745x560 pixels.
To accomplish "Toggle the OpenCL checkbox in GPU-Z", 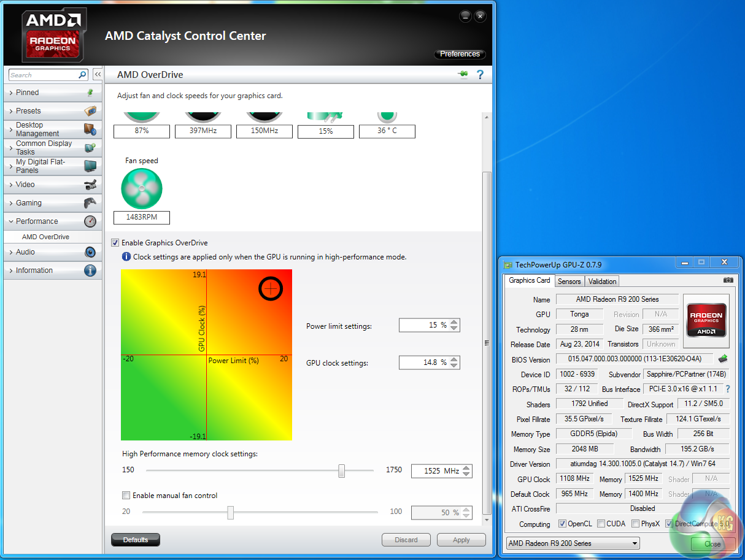I will (562, 524).
